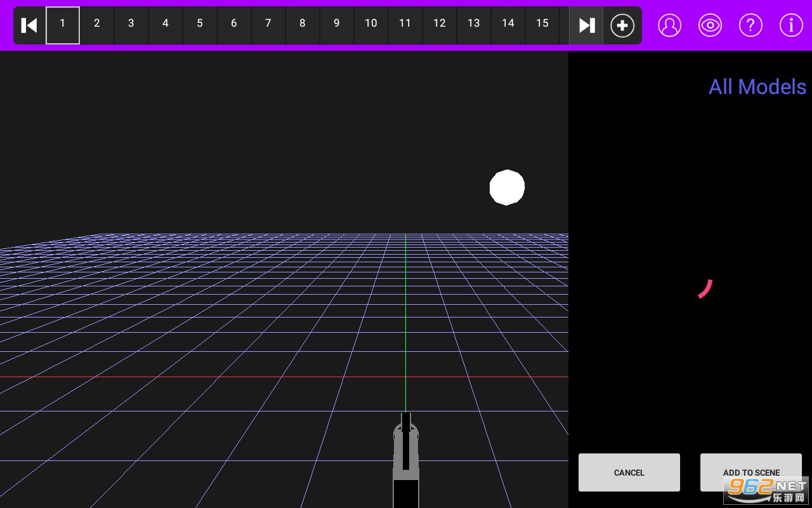The height and width of the screenshot is (508, 812).
Task: Show app info via the i icon
Action: (791, 25)
